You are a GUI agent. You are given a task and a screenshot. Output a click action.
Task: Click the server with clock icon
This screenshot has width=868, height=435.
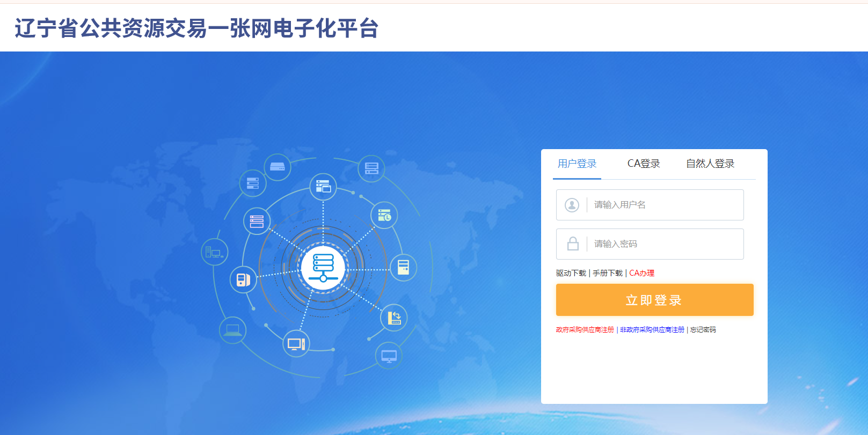384,216
